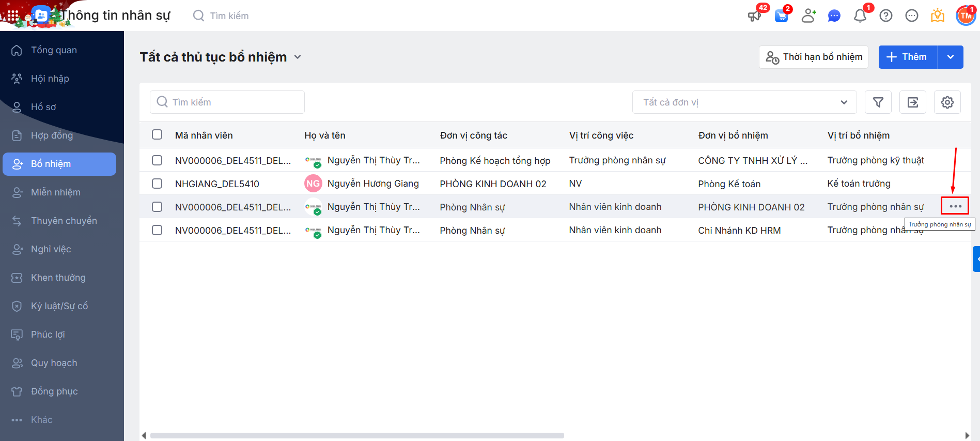Open table settings gear icon
The image size is (980, 441).
[x=947, y=102]
